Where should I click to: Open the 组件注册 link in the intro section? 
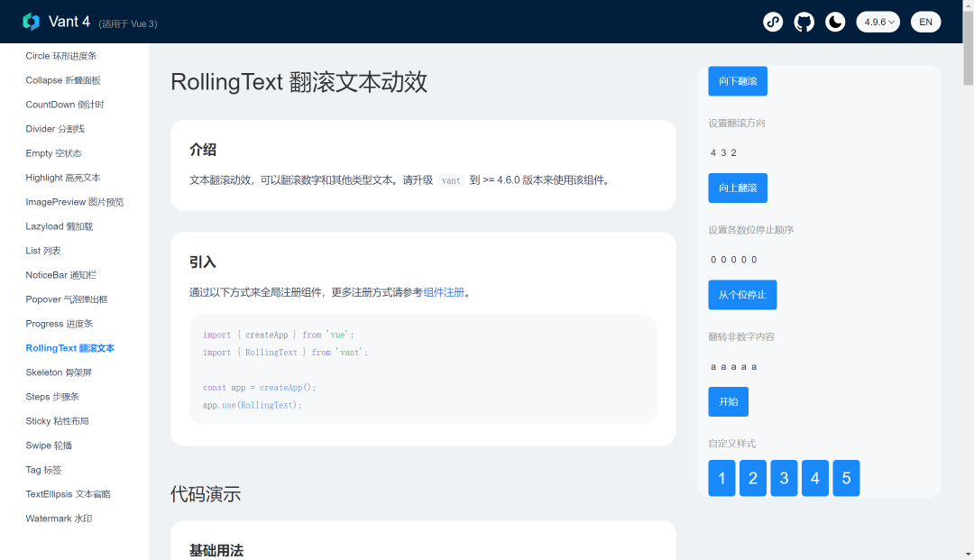[444, 290]
